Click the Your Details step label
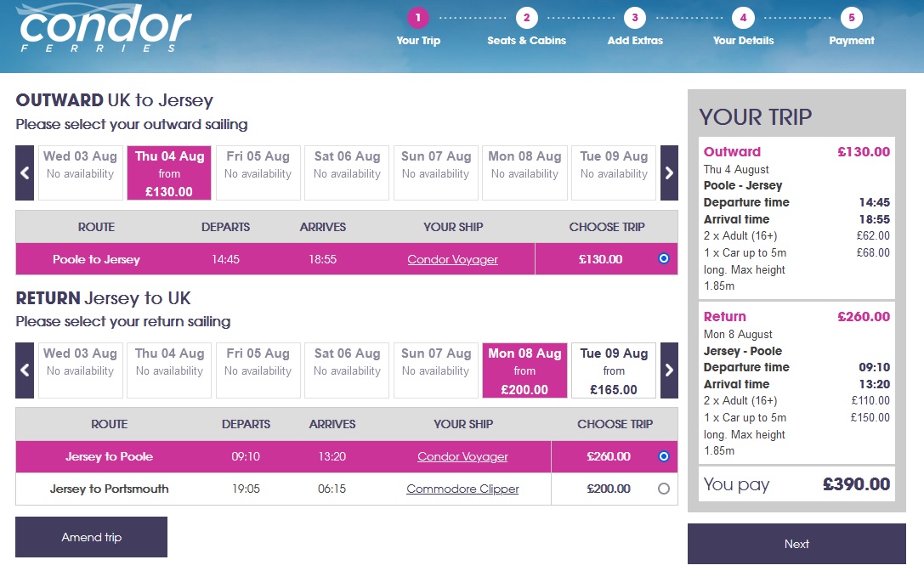 pyautogui.click(x=743, y=41)
